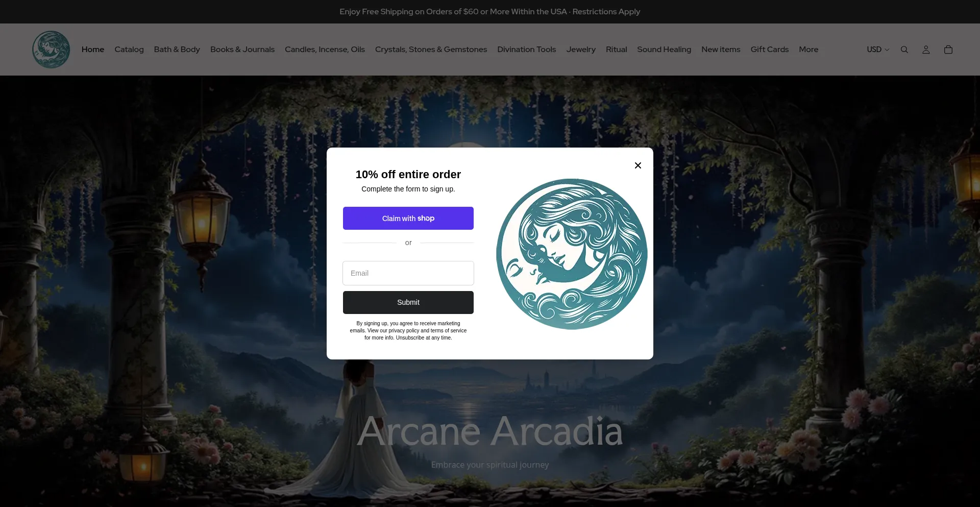Viewport: 980px width, 507px height.
Task: Open Candles, Incense, Oils menu
Action: coord(325,50)
